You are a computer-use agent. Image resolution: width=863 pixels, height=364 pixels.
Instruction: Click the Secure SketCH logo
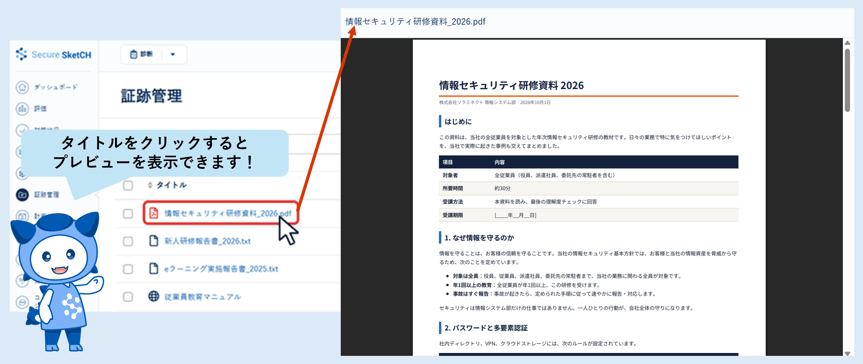tap(53, 54)
